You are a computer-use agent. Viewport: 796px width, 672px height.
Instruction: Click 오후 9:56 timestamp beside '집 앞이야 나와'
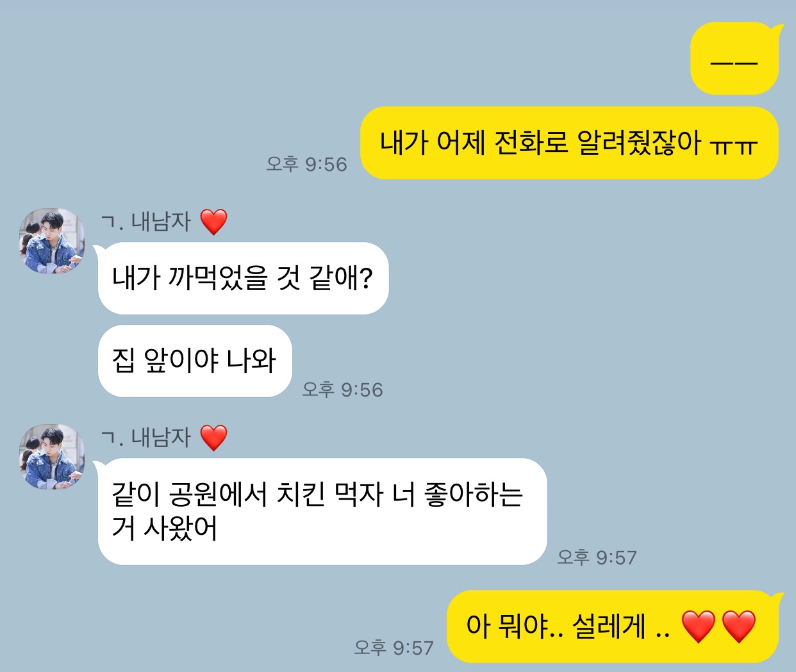click(342, 389)
